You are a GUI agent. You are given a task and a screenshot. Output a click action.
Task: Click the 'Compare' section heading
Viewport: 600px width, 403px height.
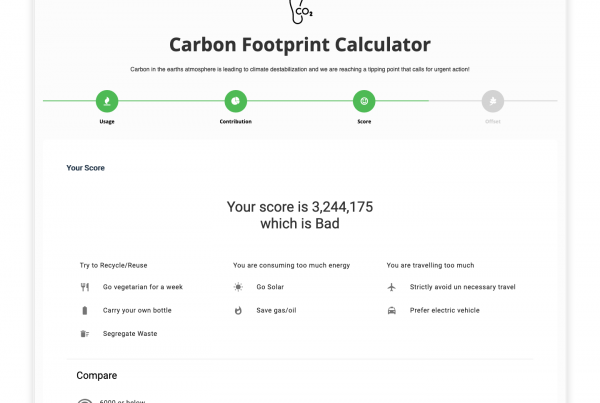(x=97, y=375)
